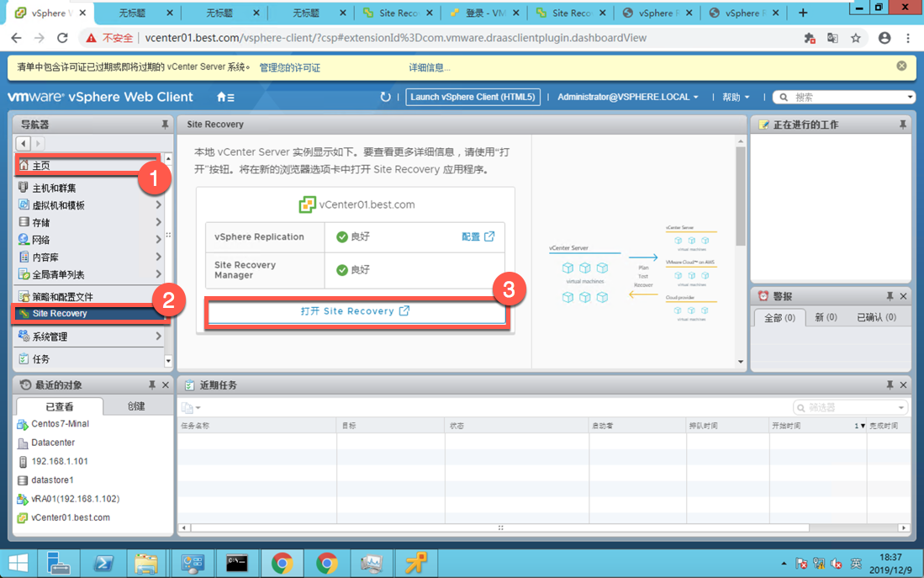Open the Chrome translate icon
The height and width of the screenshot is (578, 924).
click(x=832, y=38)
